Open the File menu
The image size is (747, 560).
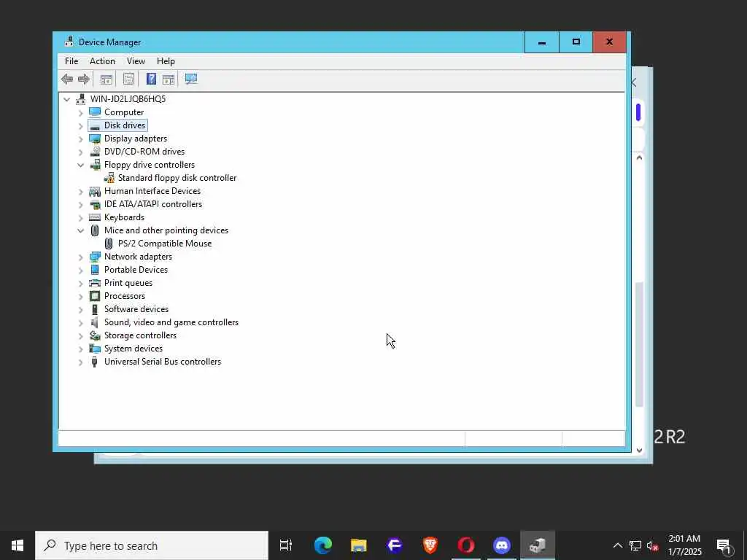71,61
